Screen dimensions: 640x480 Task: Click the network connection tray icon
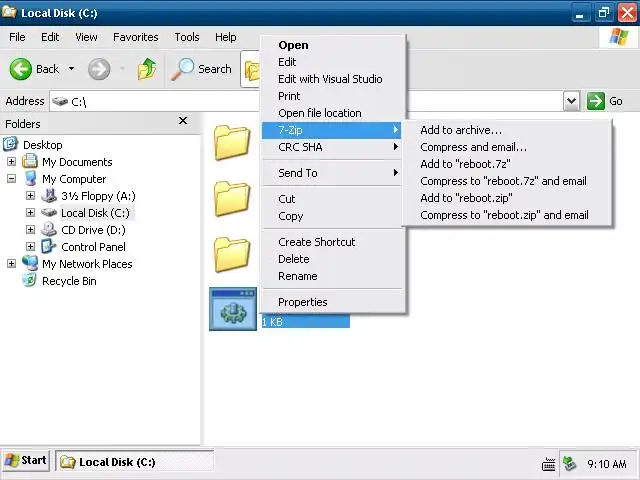pos(569,464)
